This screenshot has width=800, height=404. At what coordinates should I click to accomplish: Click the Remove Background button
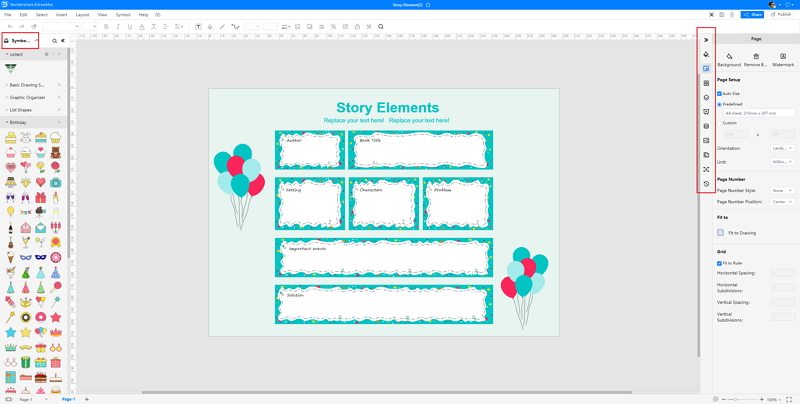(x=756, y=60)
